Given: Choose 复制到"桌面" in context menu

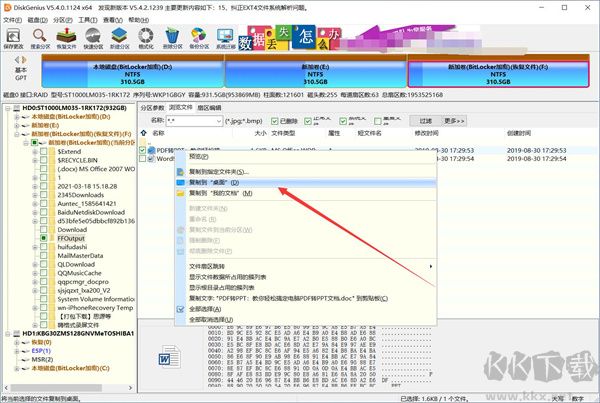Looking at the screenshot, I should [x=214, y=182].
